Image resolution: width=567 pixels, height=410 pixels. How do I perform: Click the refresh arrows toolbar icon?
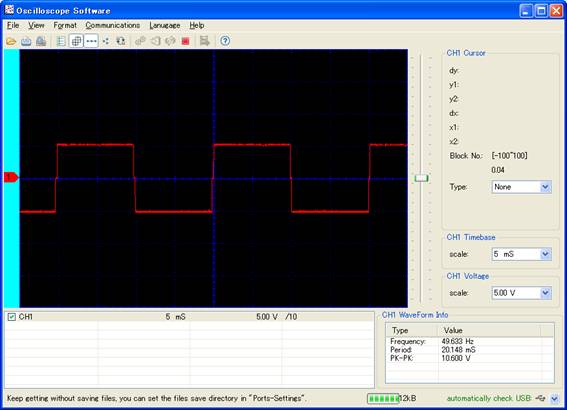[120, 41]
